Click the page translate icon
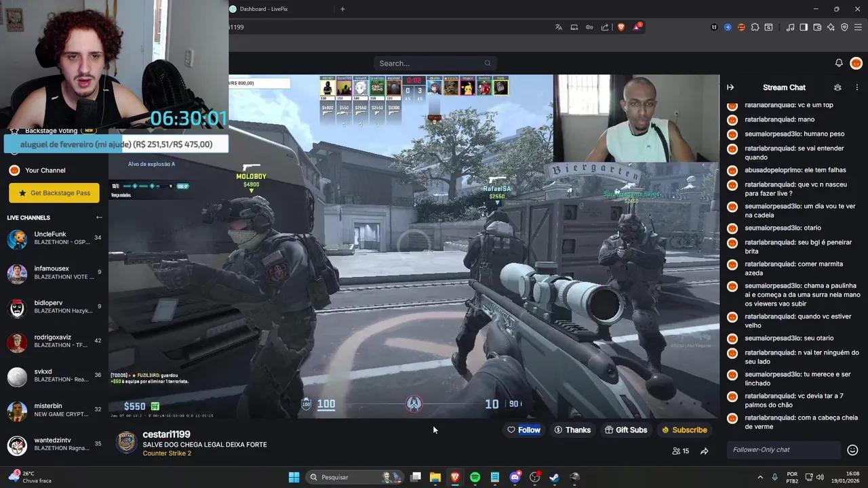Image resolution: width=868 pixels, height=488 pixels. (559, 27)
